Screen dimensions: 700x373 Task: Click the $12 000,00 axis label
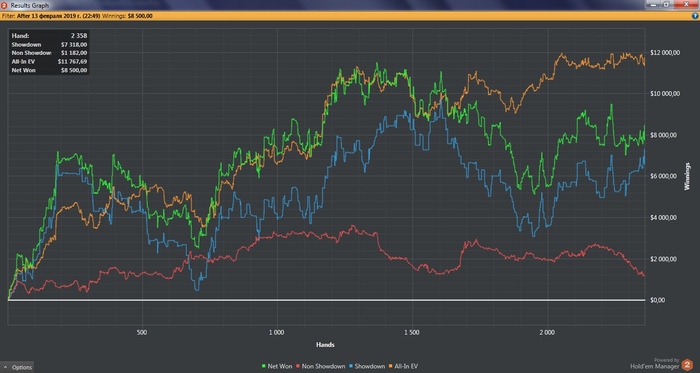click(x=665, y=53)
